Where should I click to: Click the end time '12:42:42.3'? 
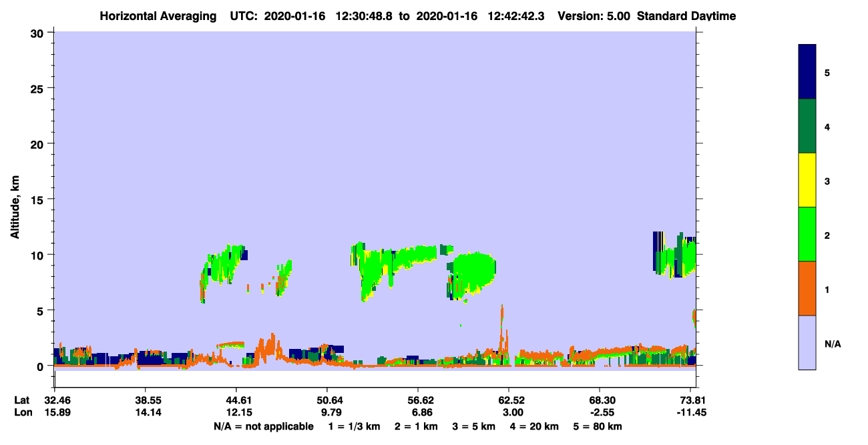[516, 15]
